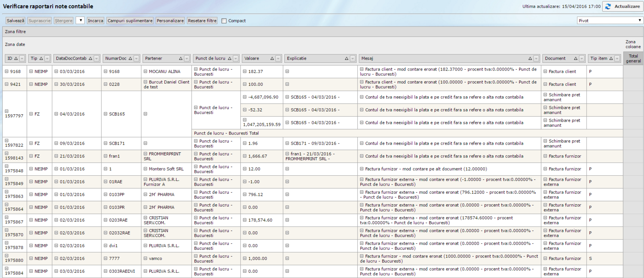Open the filter dropdown for the Tip column

[47, 59]
